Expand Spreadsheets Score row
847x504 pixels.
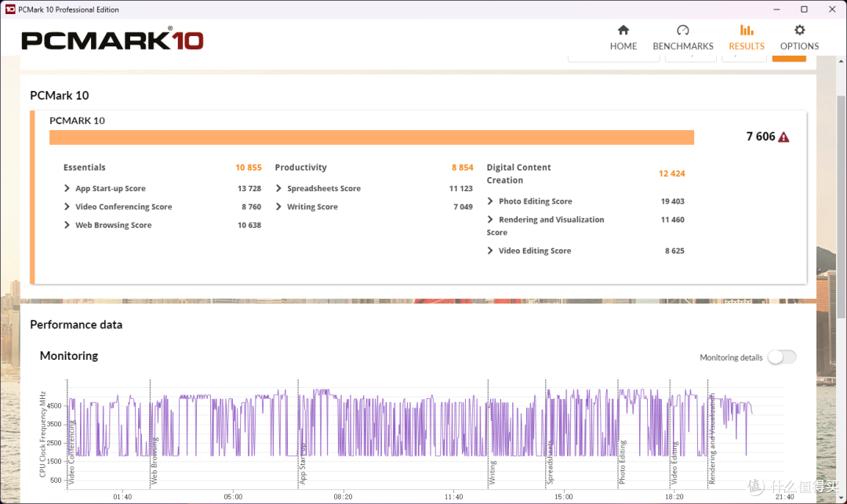[278, 188]
